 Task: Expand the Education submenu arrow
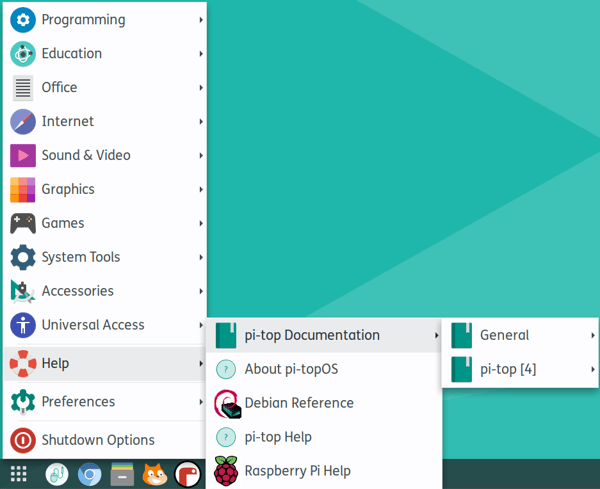click(201, 54)
